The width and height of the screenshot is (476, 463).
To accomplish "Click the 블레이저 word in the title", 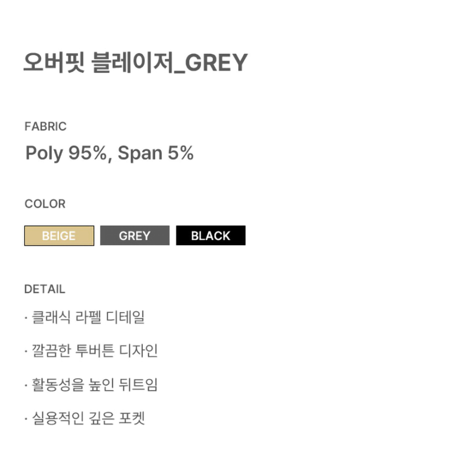I will tap(135, 63).
